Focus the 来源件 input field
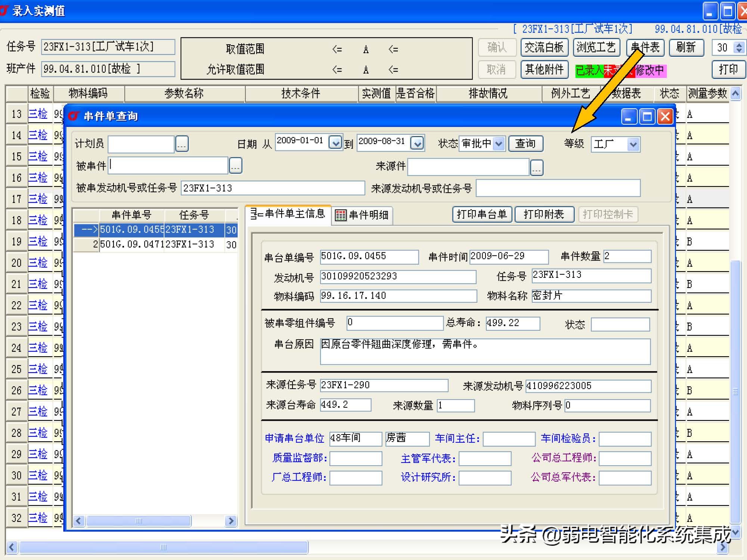747x560 pixels. pyautogui.click(x=468, y=167)
